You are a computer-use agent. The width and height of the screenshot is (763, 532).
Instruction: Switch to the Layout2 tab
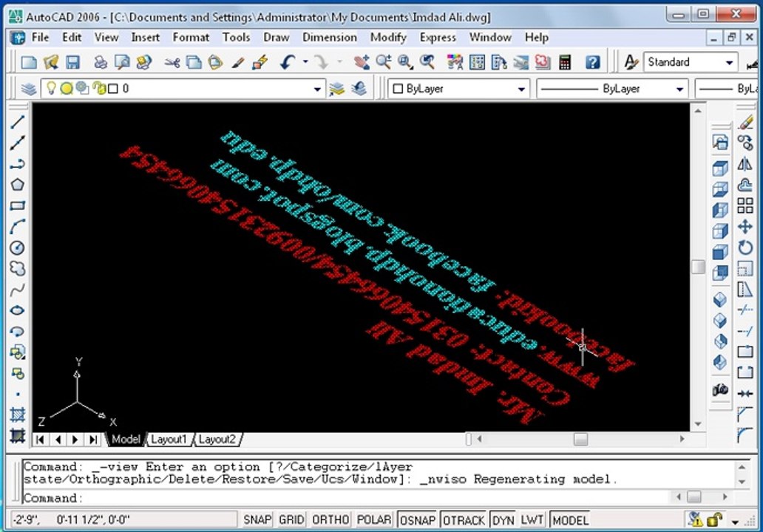coord(217,440)
